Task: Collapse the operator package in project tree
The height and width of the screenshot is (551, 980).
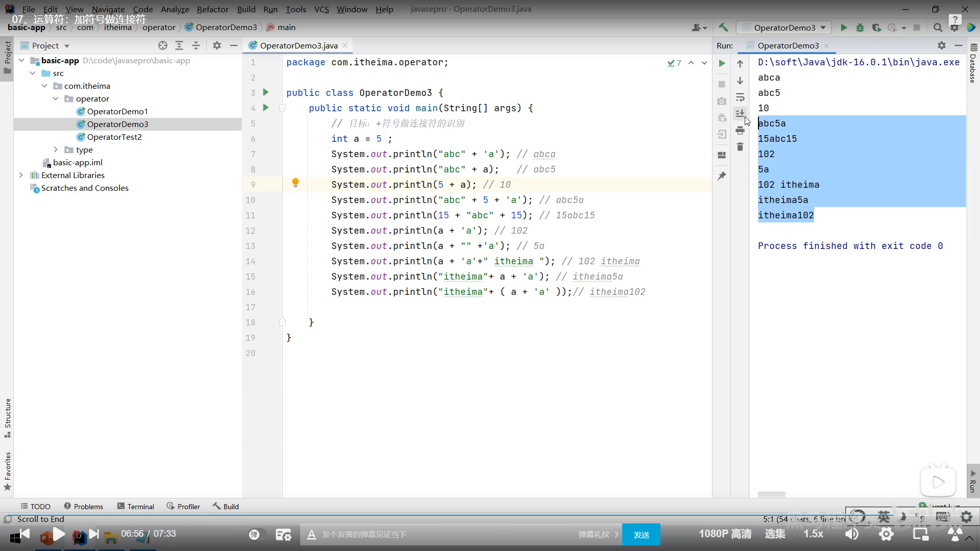Action: click(x=56, y=98)
